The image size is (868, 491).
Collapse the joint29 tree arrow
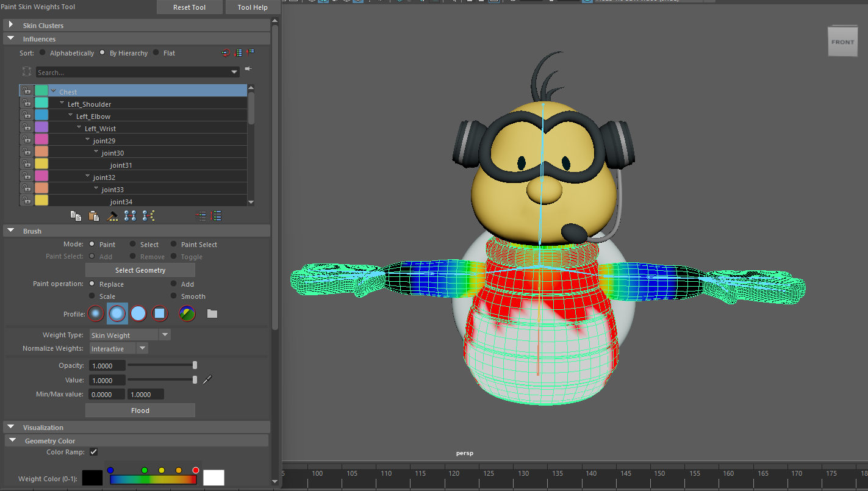tap(88, 140)
